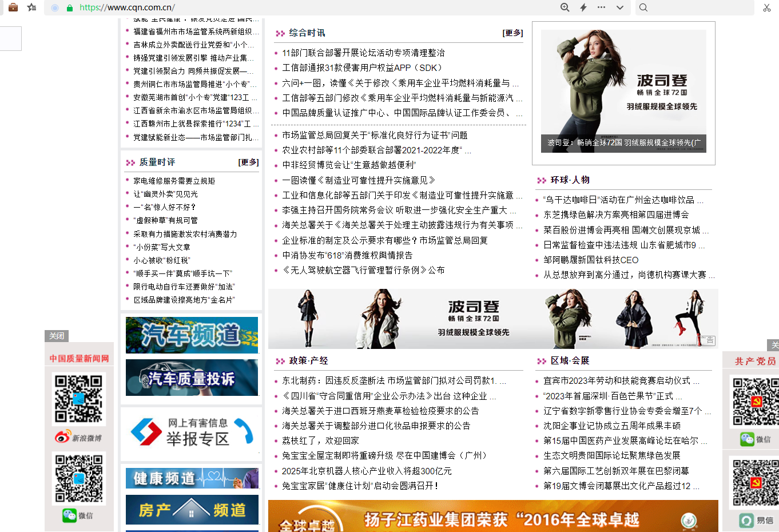
Task: Open article 东芝携绿色解决方案亮相第四届进博会
Action: [616, 215]
